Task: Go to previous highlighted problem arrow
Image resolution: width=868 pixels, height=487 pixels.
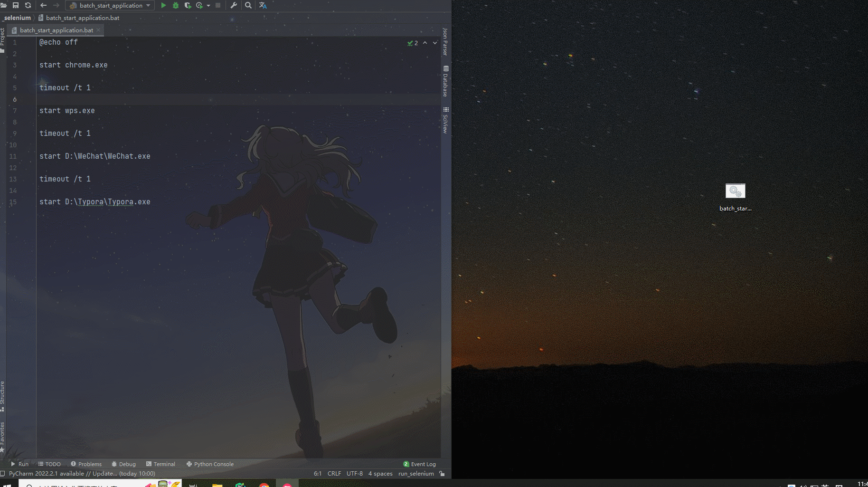Action: pyautogui.click(x=425, y=43)
